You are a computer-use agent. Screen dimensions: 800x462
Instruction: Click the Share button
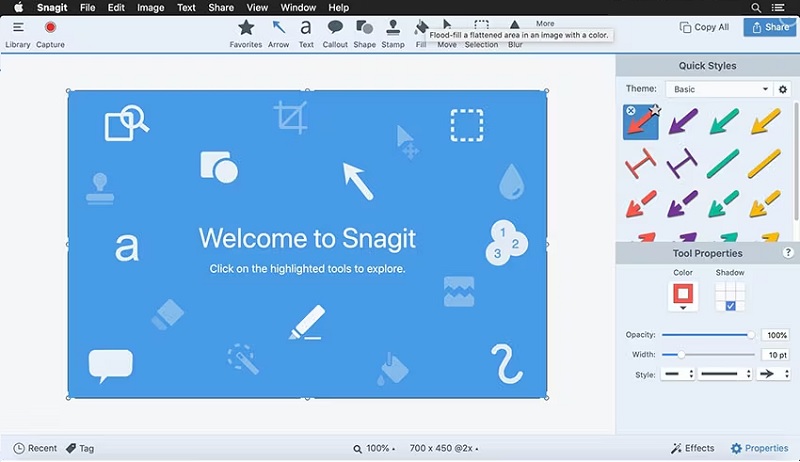tap(770, 27)
